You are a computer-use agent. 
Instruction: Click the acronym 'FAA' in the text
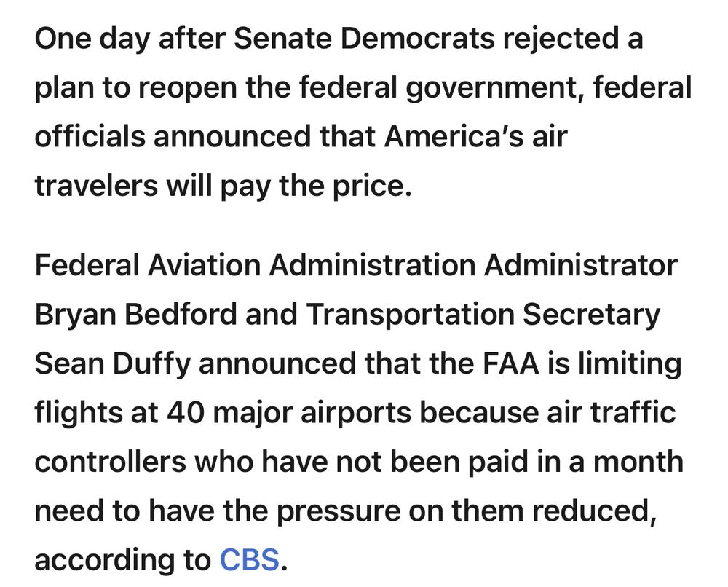click(511, 363)
